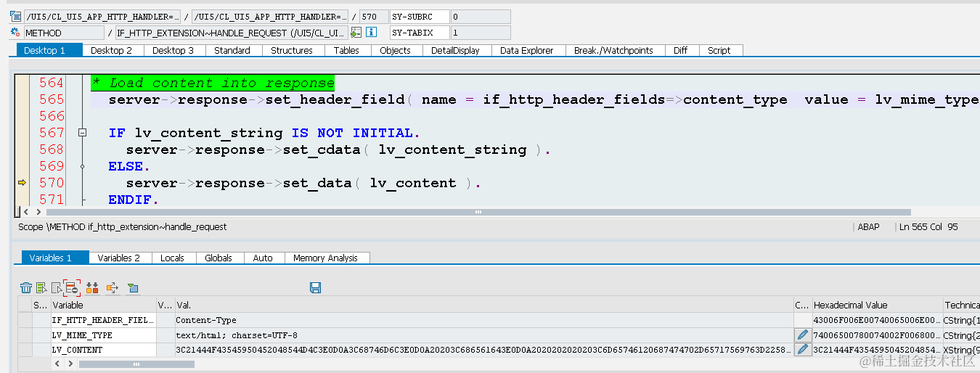Click the LV_MIME_TYPE variable cell

tap(103, 335)
